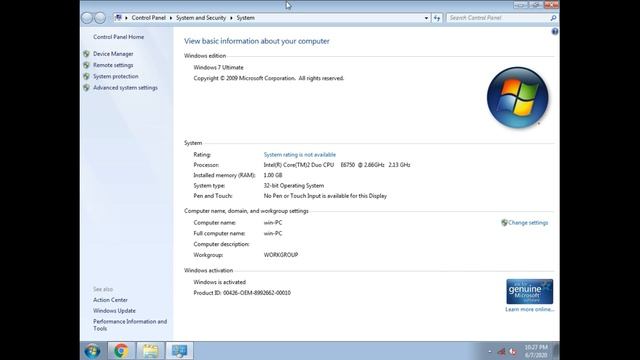The width and height of the screenshot is (640, 360).
Task: Click the genuine Microsoft software badge
Action: 529,291
